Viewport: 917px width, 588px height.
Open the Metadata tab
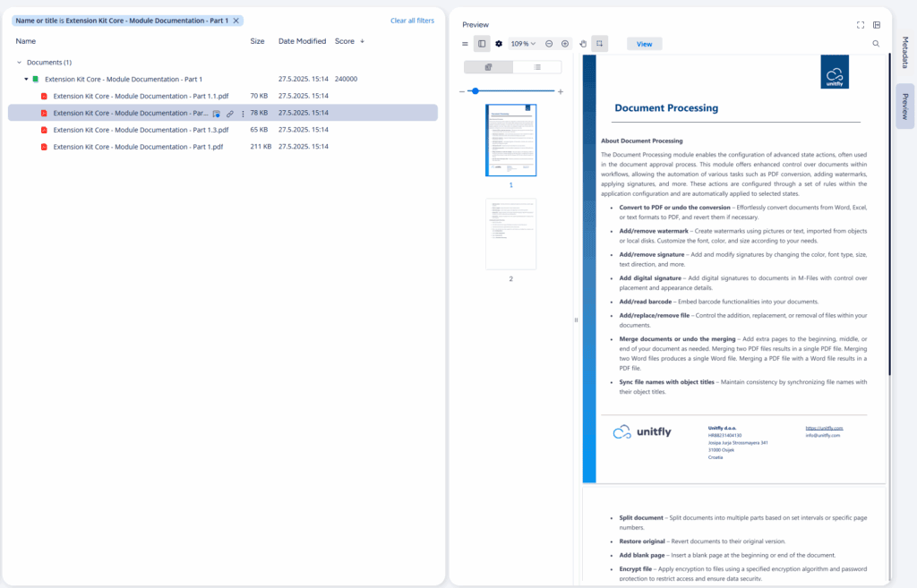[x=905, y=54]
